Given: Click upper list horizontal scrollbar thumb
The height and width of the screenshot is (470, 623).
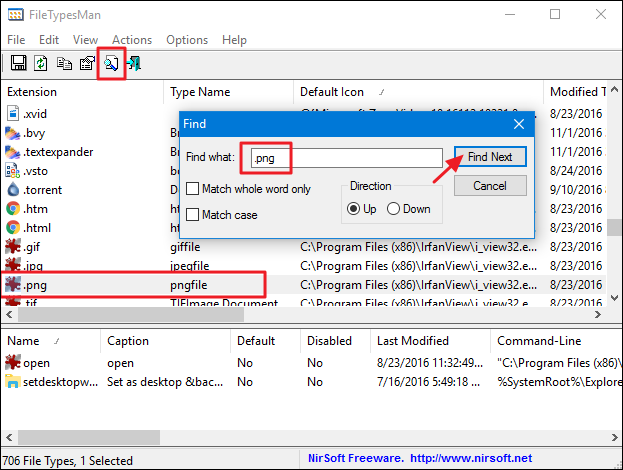Looking at the screenshot, I should pos(131,315).
